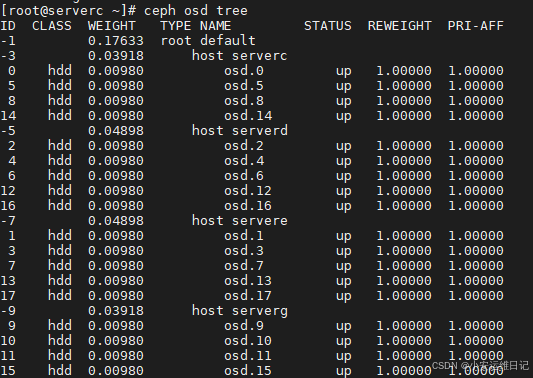Select the 0.00980 weight of osd.1
This screenshot has width=533, height=378.
pyautogui.click(x=116, y=236)
